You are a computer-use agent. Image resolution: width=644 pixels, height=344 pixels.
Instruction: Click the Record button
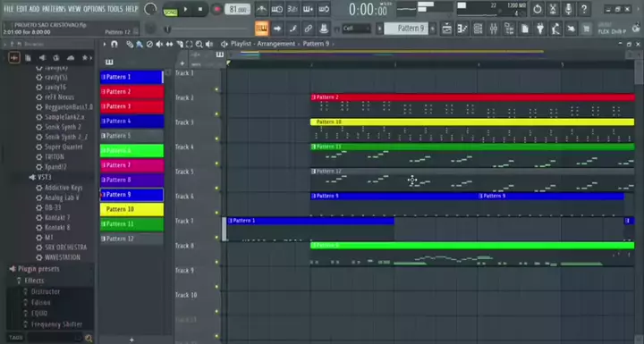click(x=216, y=9)
